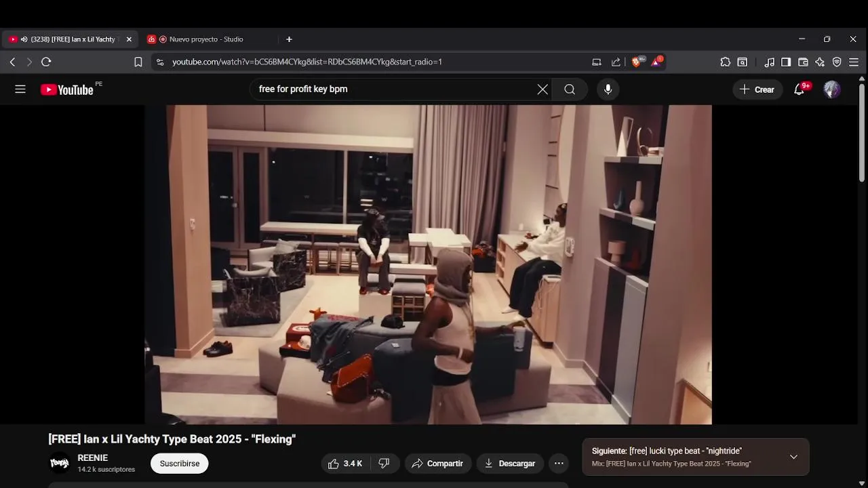Bookmark this page
This screenshot has width=868, height=488.
[138, 62]
